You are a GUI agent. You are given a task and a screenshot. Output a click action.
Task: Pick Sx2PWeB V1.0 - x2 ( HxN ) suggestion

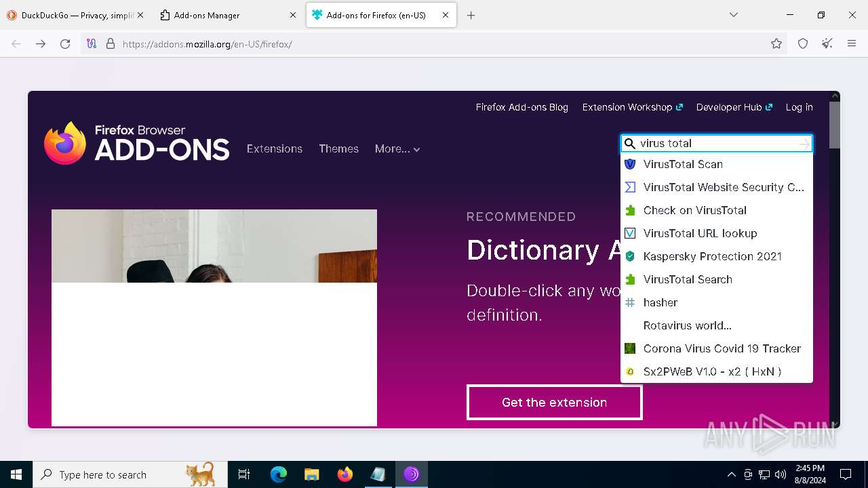click(x=717, y=371)
